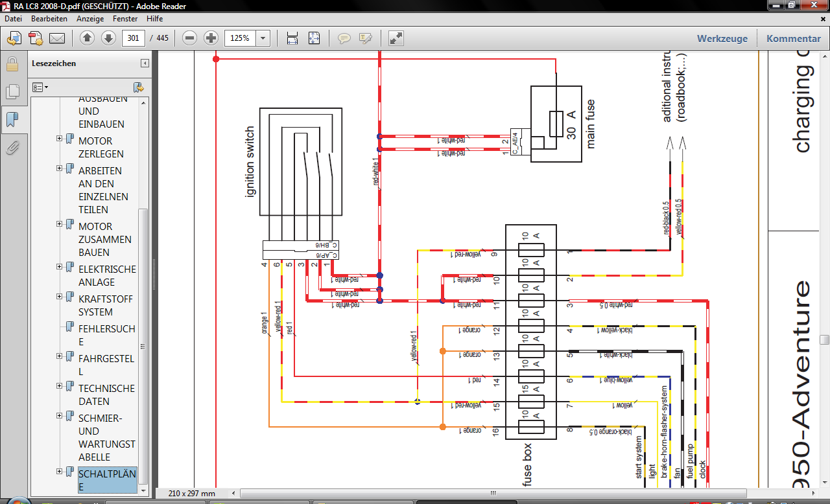Open the Kommentar pane
The image size is (830, 504).
tap(793, 38)
